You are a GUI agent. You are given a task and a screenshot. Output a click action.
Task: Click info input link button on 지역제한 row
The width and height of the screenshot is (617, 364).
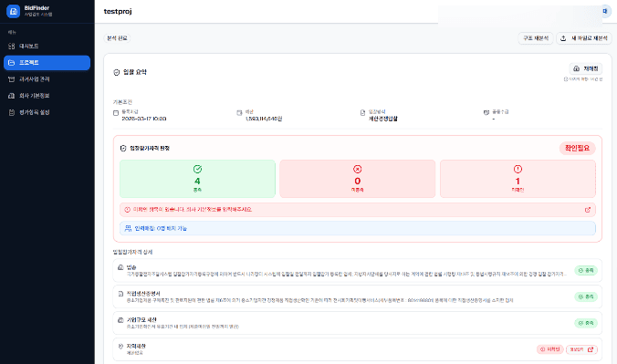pos(581,349)
